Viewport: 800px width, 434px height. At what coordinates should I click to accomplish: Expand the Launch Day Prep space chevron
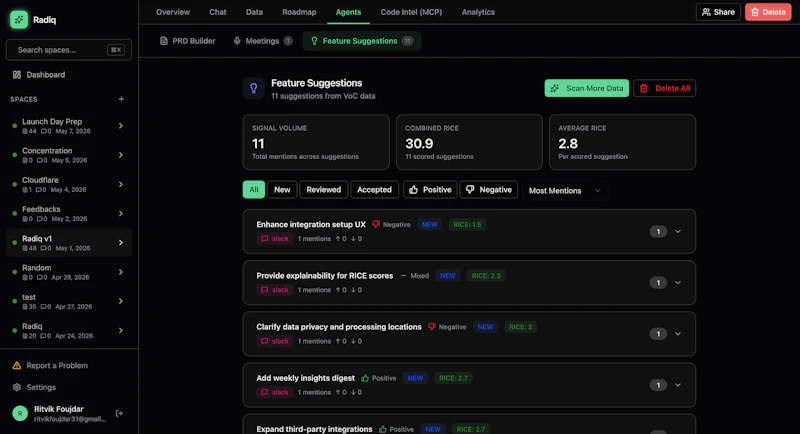point(121,125)
